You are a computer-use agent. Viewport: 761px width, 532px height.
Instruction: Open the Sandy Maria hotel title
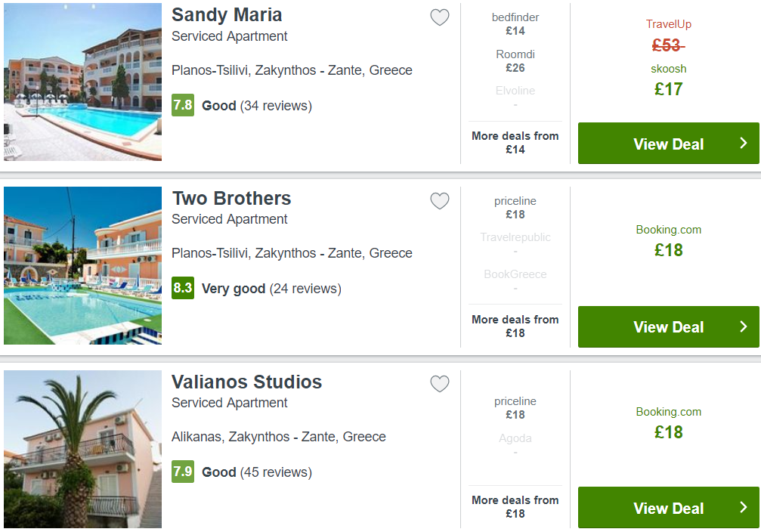227,15
